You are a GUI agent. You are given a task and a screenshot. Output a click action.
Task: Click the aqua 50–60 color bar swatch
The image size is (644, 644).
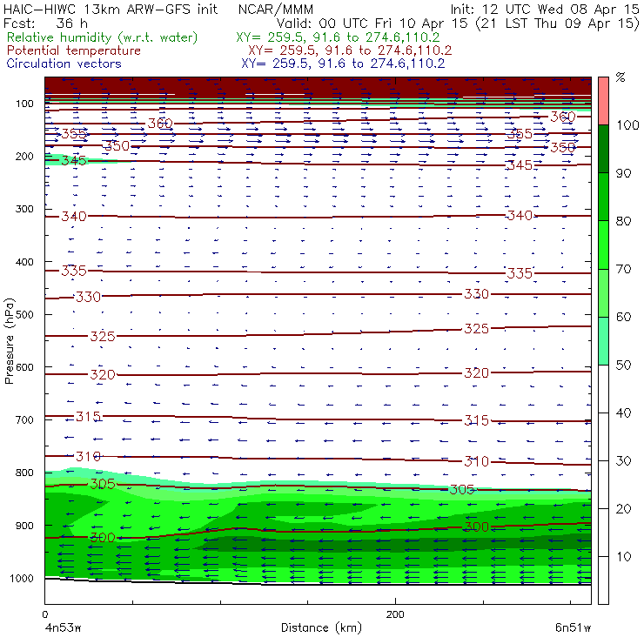coord(603,341)
